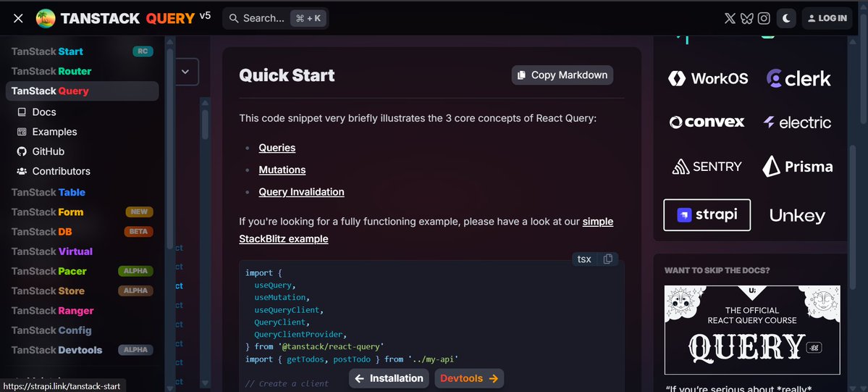Click the tsx language label
Screen dimensions: 868x392
(584, 259)
